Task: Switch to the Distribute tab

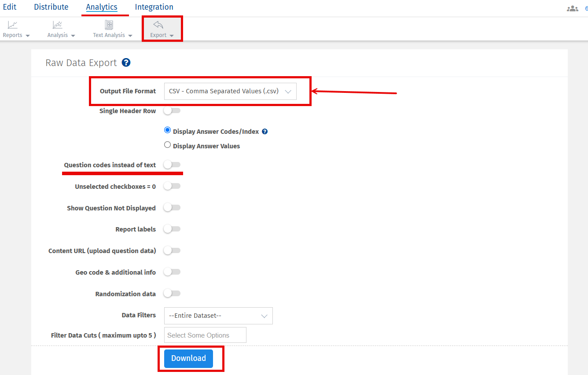Action: [51, 7]
